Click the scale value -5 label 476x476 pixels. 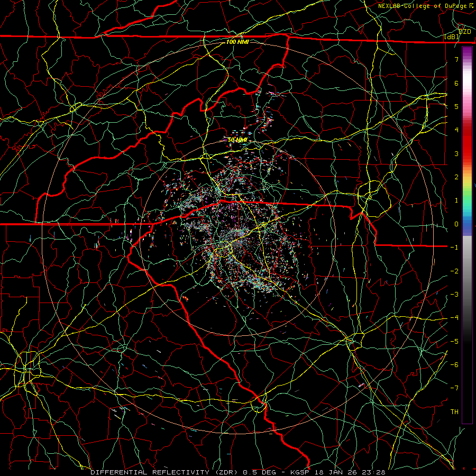coord(454,342)
